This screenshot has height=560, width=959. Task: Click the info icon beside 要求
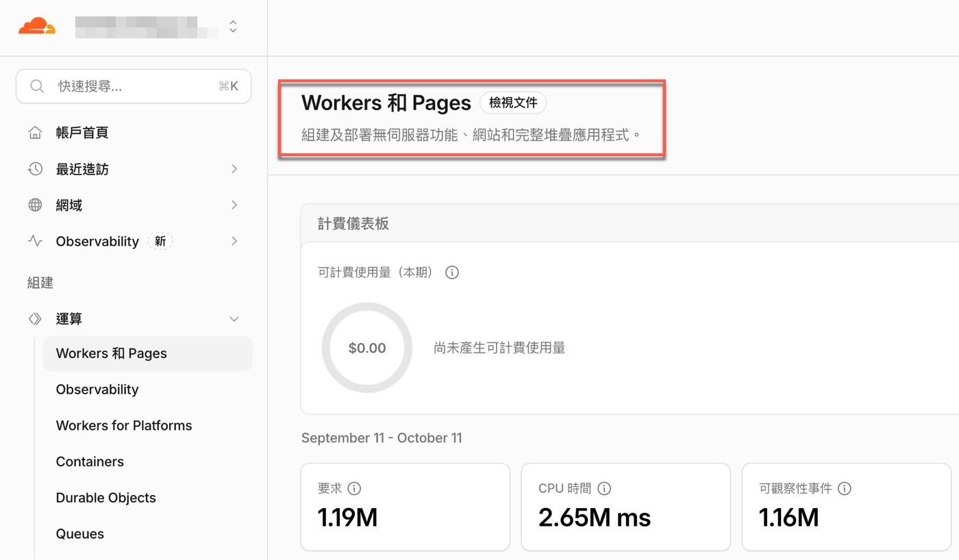(x=354, y=489)
